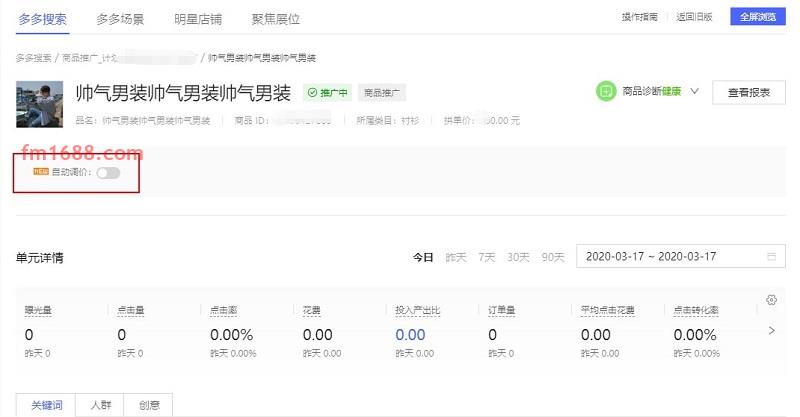Open the 关键词 tab
This screenshot has height=417, width=800.
pos(46,405)
